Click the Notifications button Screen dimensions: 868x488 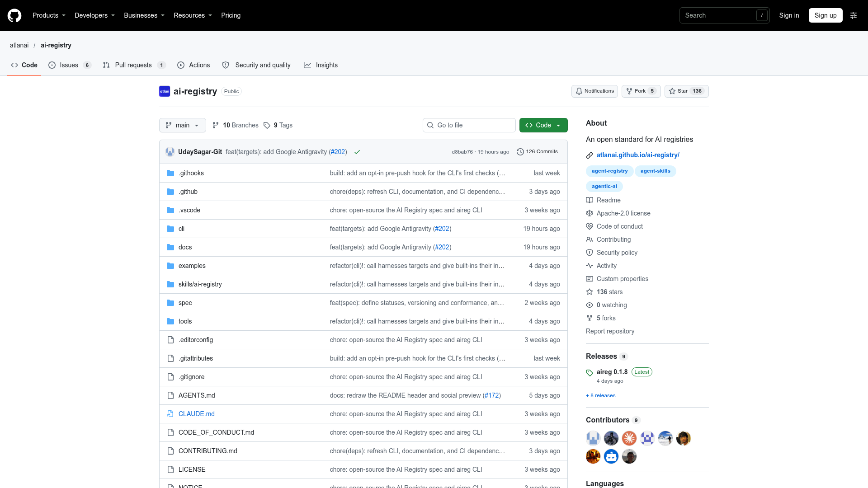pos(594,91)
